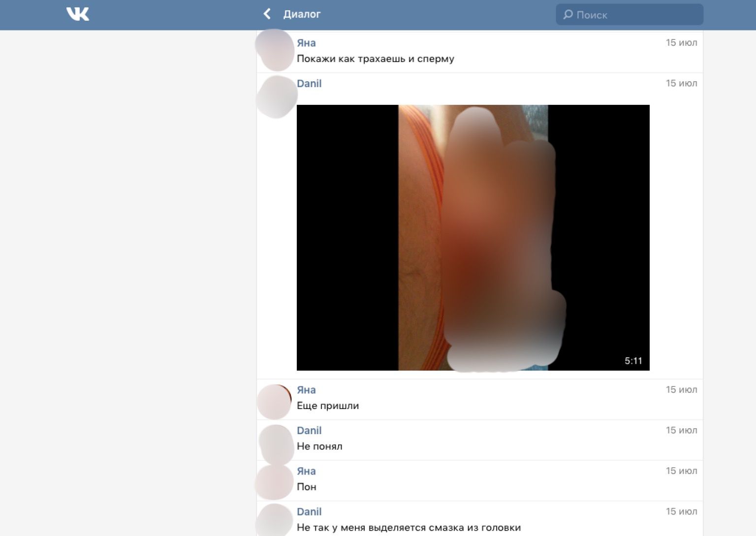Click Яна's avatar next to 'Еще пришли'
The height and width of the screenshot is (536, 756).
[x=275, y=402]
